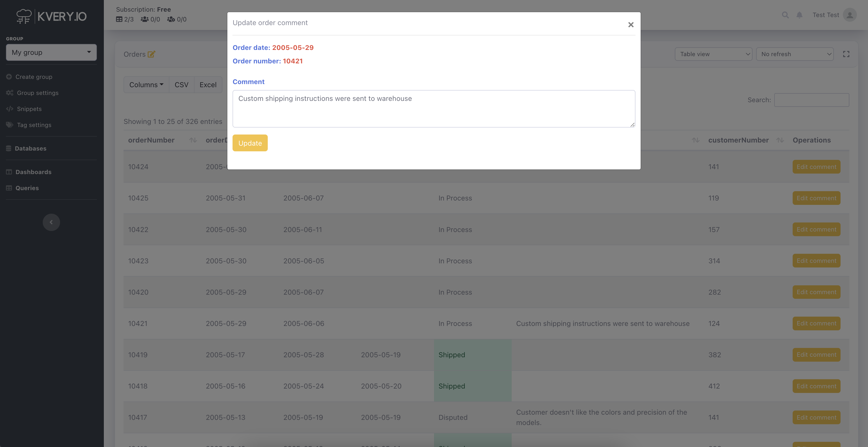Open the Table view dropdown
Screen dimensions: 868x447
713,54
